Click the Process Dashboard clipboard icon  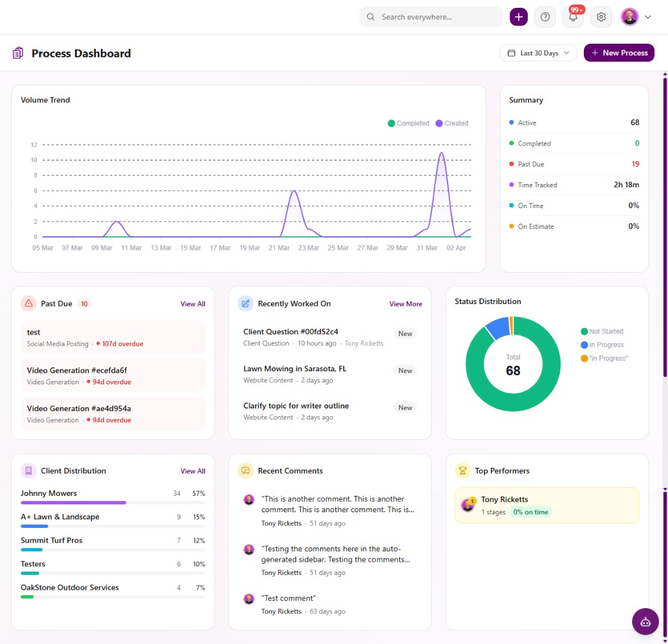pos(18,53)
